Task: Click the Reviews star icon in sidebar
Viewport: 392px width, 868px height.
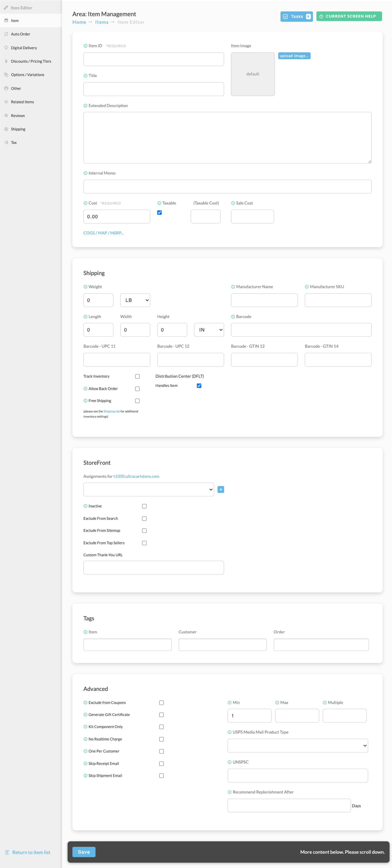Action: [x=6, y=115]
